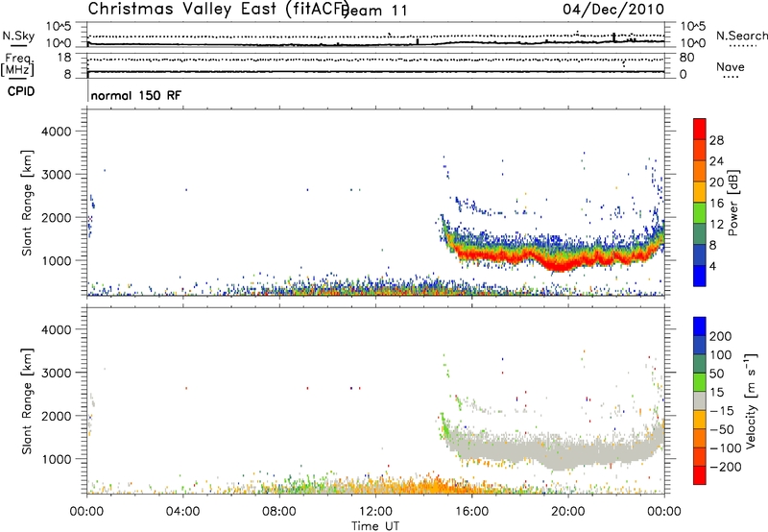
Task: Click the 20 label on power colorbar
Action: 716,182
